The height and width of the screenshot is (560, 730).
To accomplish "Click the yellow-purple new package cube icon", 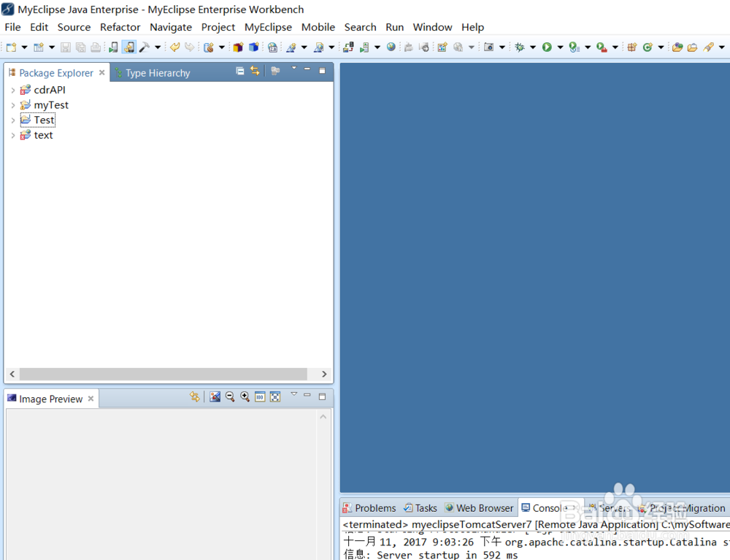I will 239,47.
